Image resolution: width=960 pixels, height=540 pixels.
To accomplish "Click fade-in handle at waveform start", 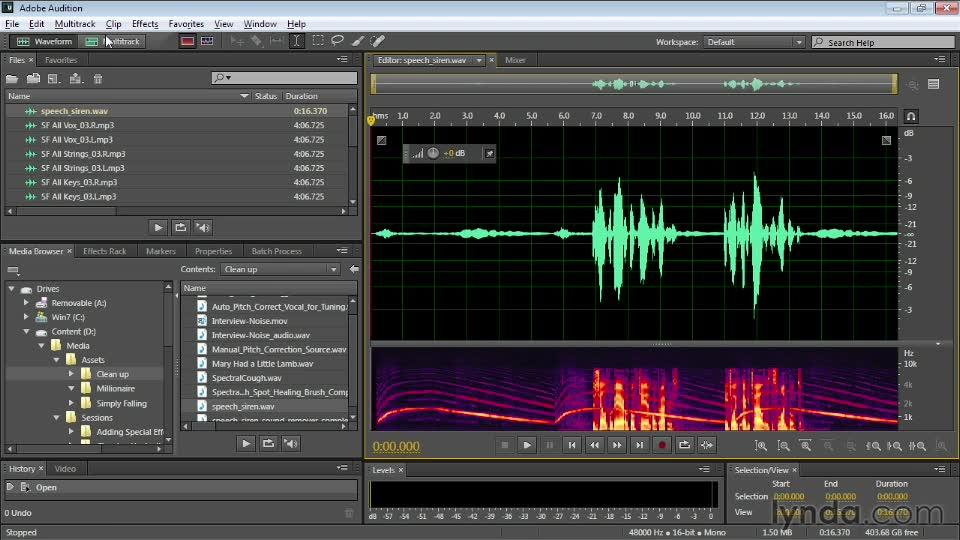I will tap(381, 140).
